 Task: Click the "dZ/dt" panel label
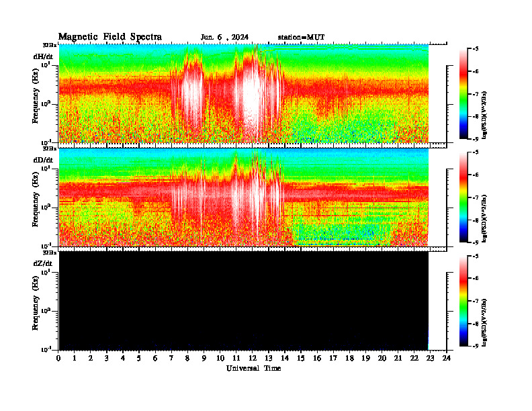(x=43, y=263)
